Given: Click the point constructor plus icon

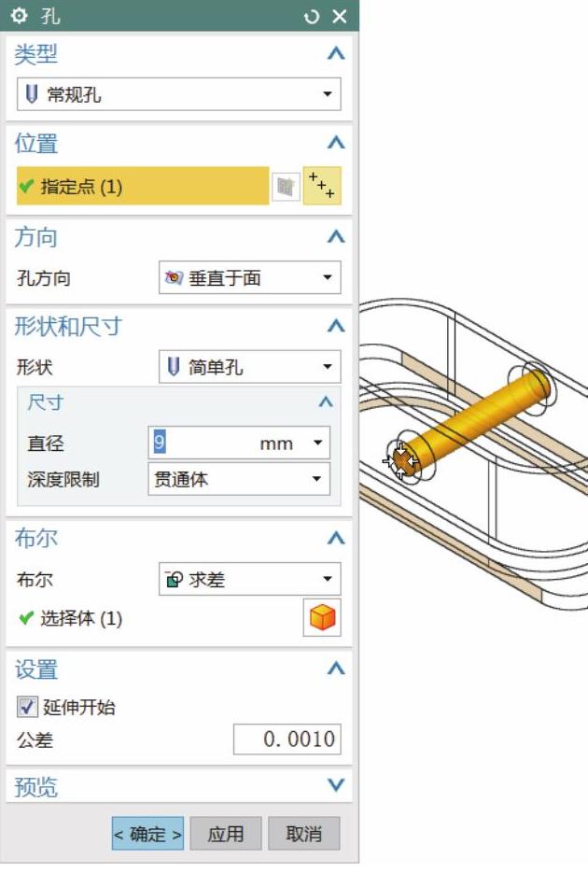Looking at the screenshot, I should coord(322,186).
